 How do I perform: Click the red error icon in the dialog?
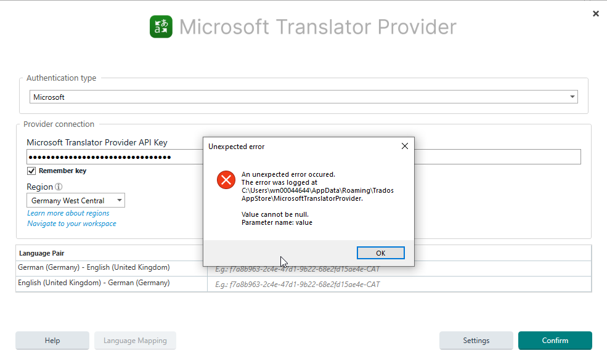[x=226, y=180]
